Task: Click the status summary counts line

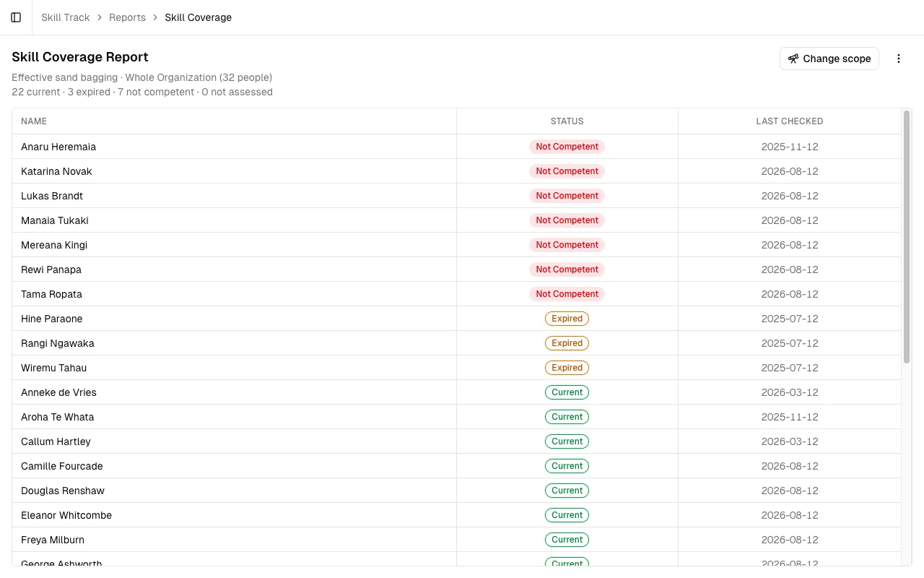Action: (x=142, y=92)
